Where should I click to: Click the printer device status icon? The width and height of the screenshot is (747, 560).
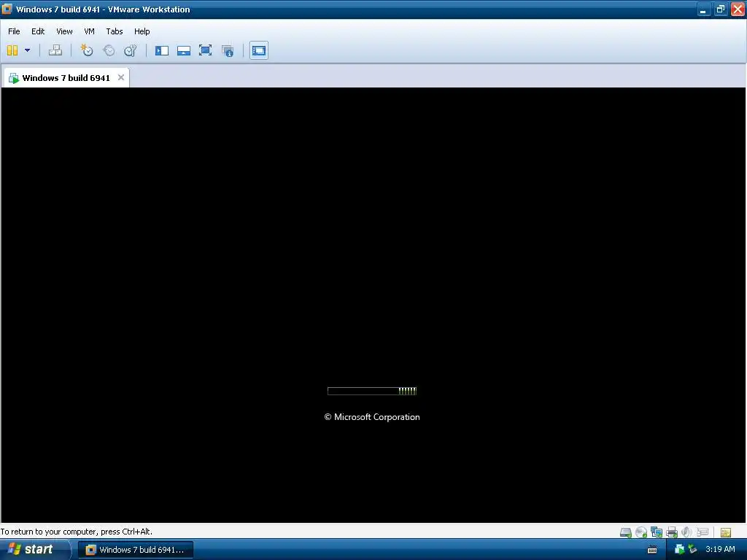(x=672, y=532)
